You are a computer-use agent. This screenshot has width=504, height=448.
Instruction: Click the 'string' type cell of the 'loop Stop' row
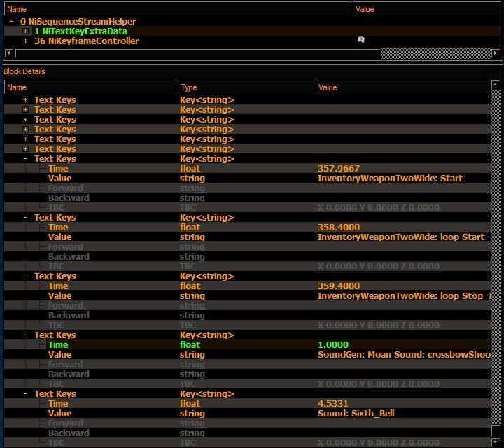coord(192,296)
